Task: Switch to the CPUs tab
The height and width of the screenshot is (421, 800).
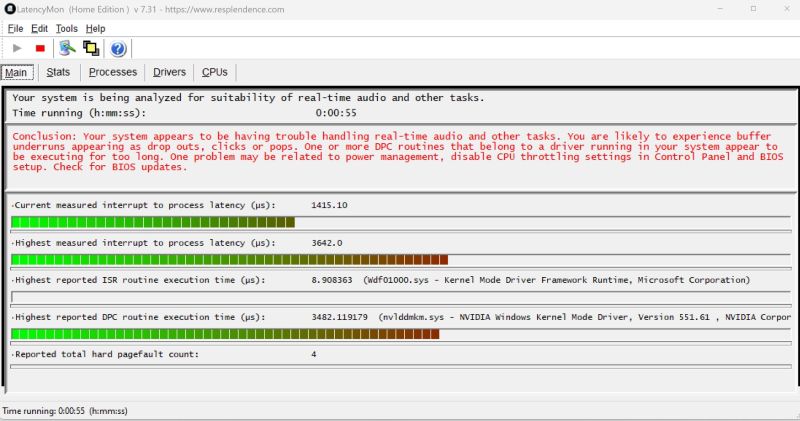Action: coord(215,72)
